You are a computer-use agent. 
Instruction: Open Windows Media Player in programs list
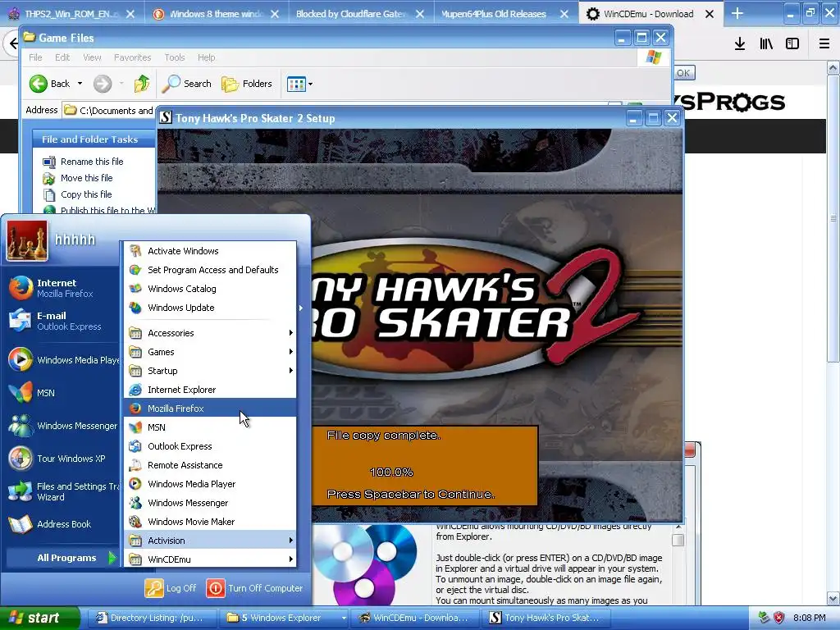[x=209, y=484]
